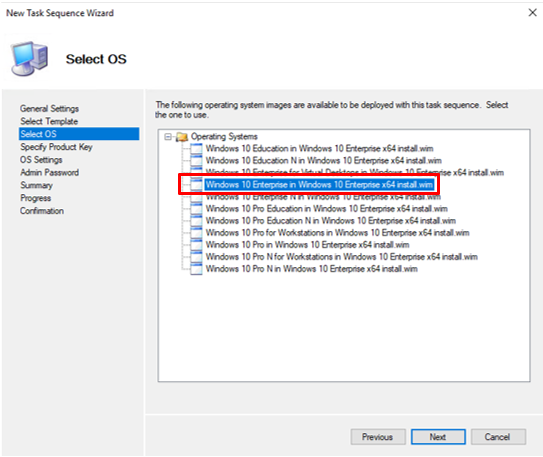Select Windows 10 Pro Education N image
Viewport: 543px width, 457px height.
coord(330,221)
